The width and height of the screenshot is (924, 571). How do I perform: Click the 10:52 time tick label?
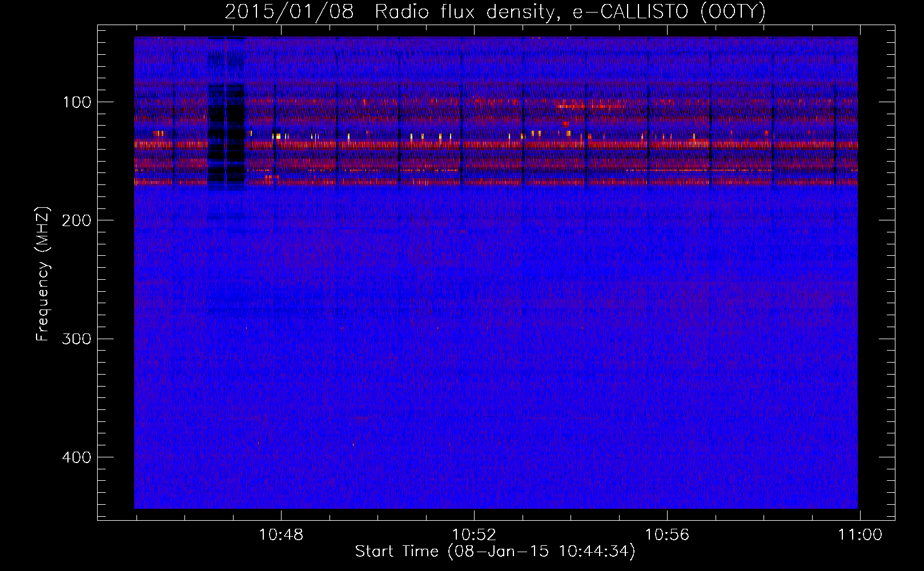point(475,534)
